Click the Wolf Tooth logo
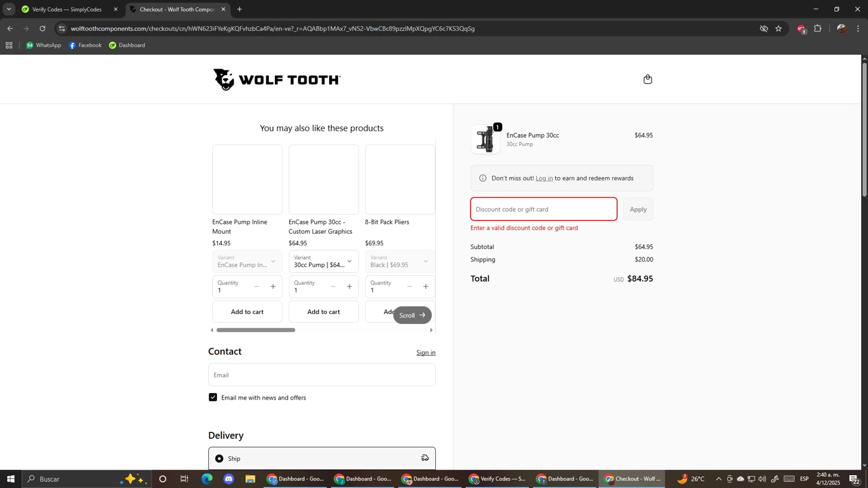This screenshot has height=488, width=868. 277,79
